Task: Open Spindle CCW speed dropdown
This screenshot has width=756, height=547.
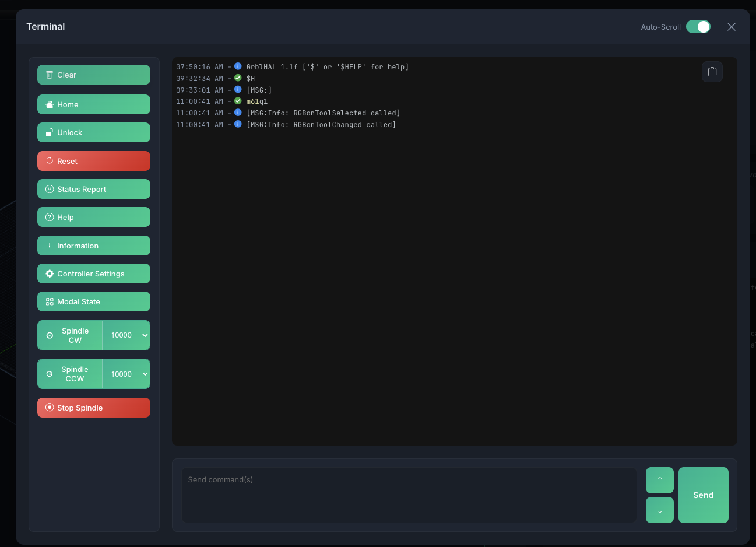Action: point(126,374)
